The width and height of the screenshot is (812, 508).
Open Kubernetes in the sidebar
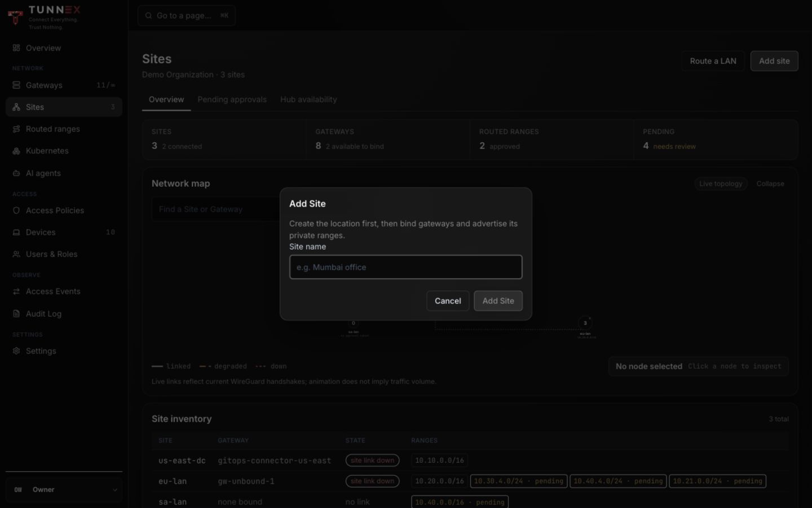(64, 151)
